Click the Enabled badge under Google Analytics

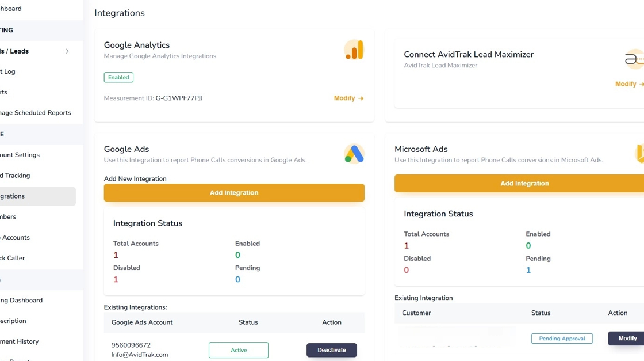click(118, 77)
